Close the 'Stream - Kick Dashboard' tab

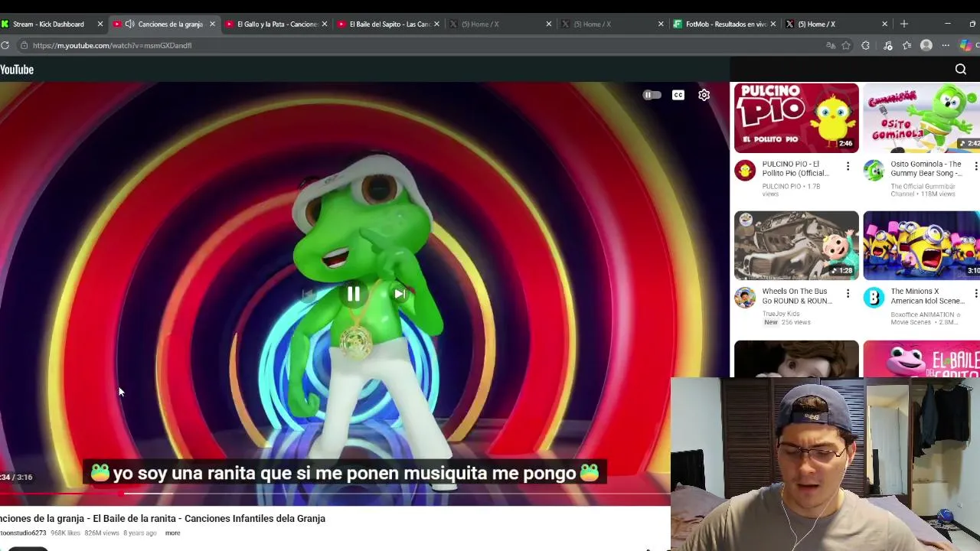coord(100,24)
